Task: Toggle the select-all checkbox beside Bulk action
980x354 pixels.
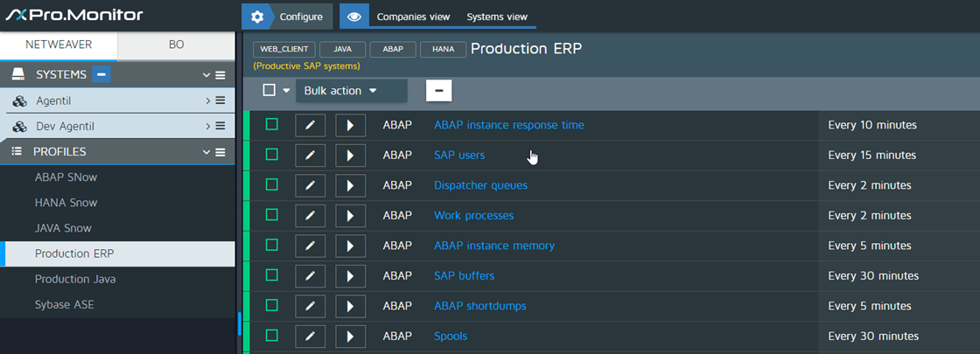Action: (269, 90)
